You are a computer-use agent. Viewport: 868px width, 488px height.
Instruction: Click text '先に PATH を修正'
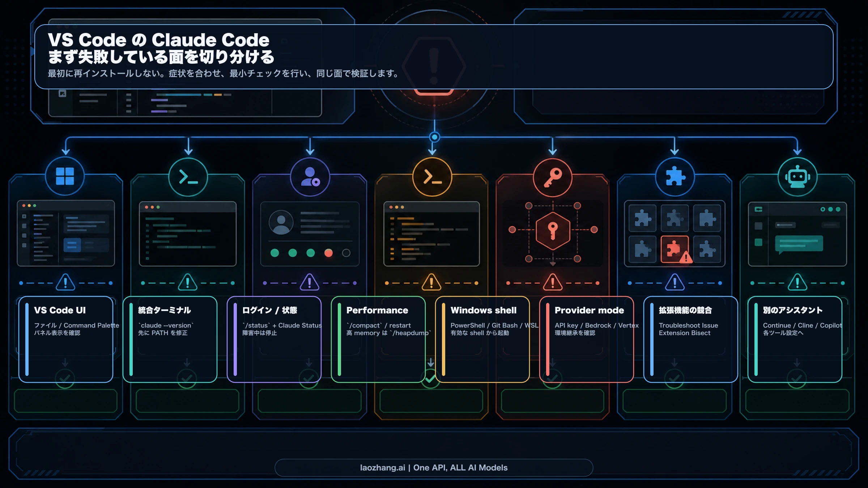tap(163, 333)
